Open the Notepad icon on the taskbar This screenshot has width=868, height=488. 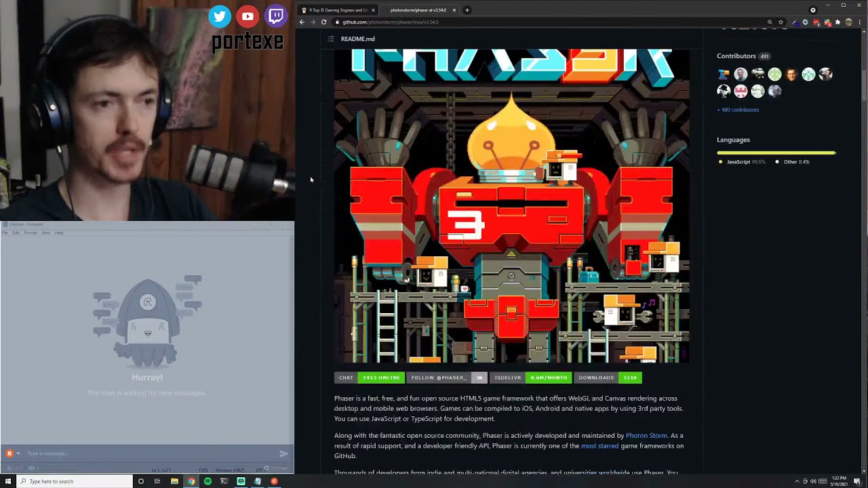click(258, 481)
